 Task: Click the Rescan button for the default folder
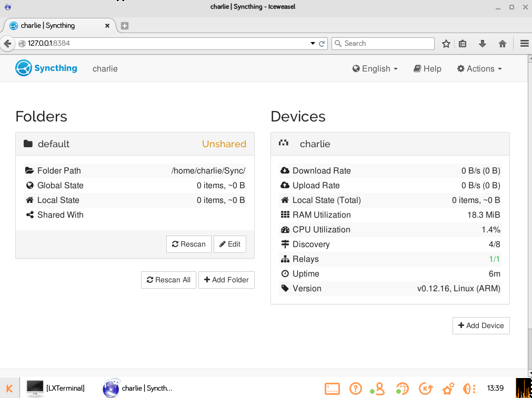tap(188, 244)
